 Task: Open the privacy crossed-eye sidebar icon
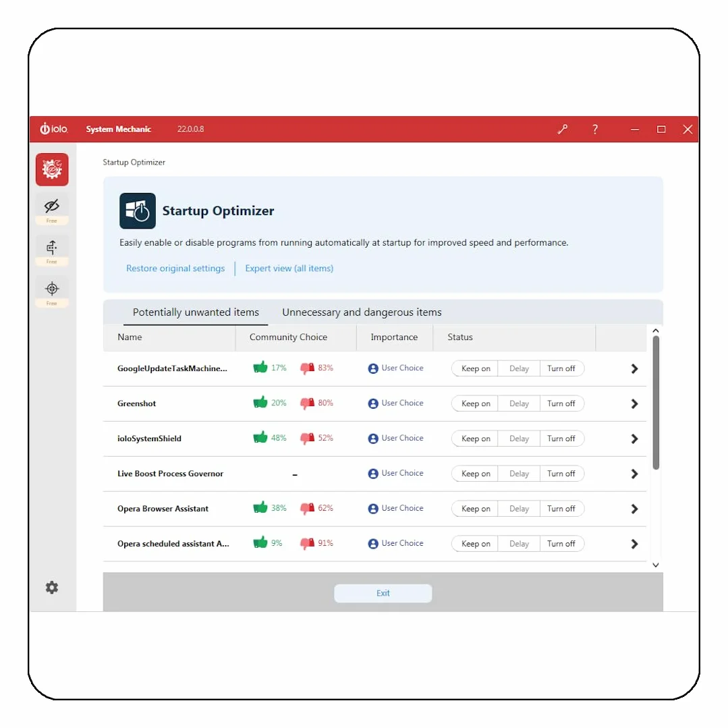[52, 206]
